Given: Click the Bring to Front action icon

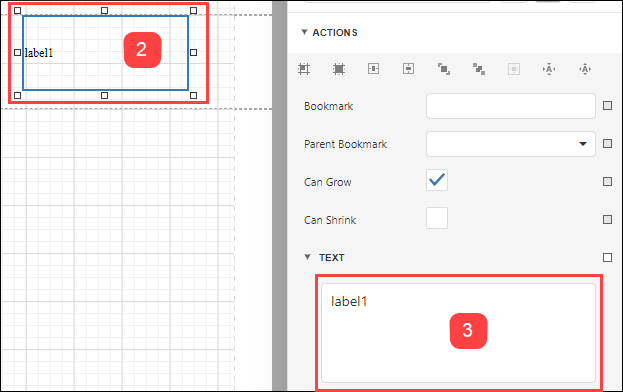Looking at the screenshot, I should tap(444, 69).
